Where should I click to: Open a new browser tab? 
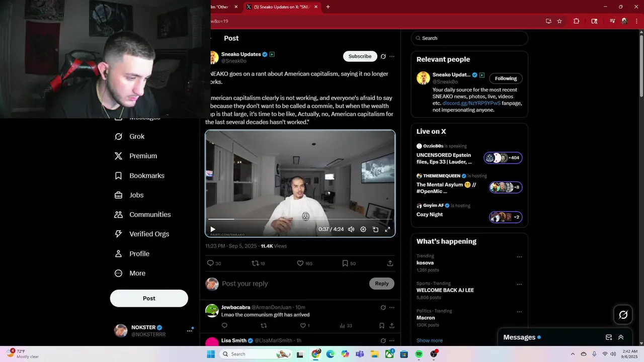coord(328,7)
